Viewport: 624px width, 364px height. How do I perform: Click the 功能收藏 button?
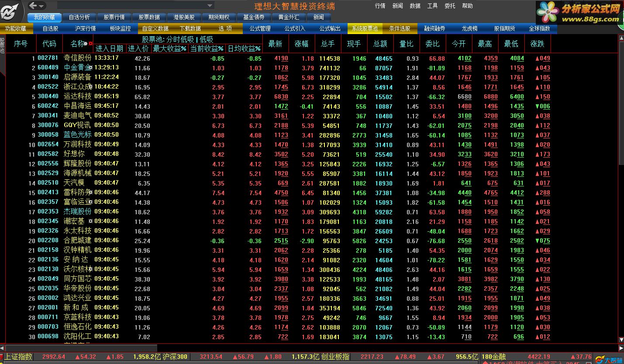(x=16, y=28)
